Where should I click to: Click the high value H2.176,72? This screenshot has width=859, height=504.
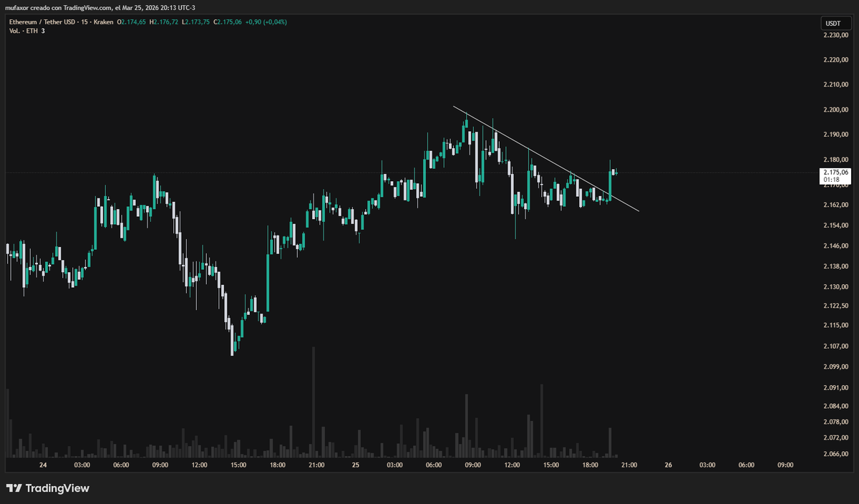tap(164, 22)
